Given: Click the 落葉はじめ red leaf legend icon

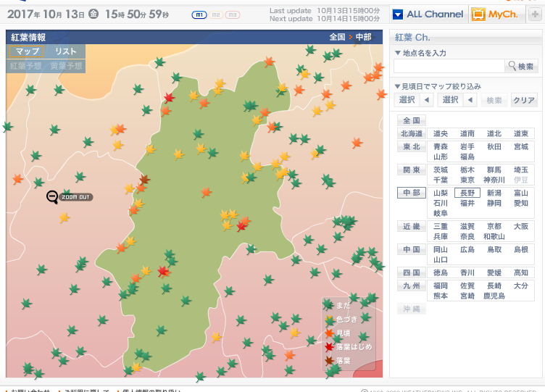Looking at the screenshot, I should pyautogui.click(x=329, y=347).
